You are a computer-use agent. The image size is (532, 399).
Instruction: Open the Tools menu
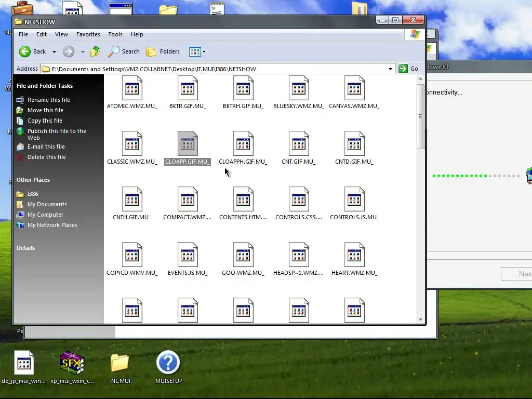tap(115, 34)
